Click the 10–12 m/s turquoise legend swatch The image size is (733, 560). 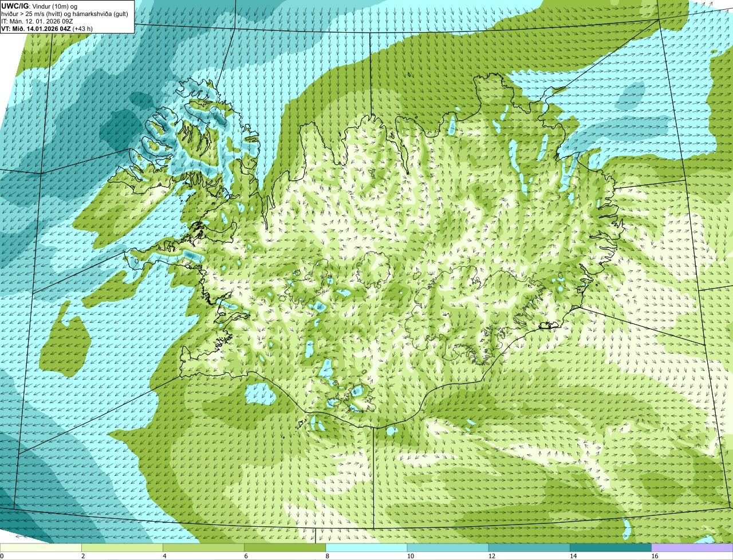[448, 548]
